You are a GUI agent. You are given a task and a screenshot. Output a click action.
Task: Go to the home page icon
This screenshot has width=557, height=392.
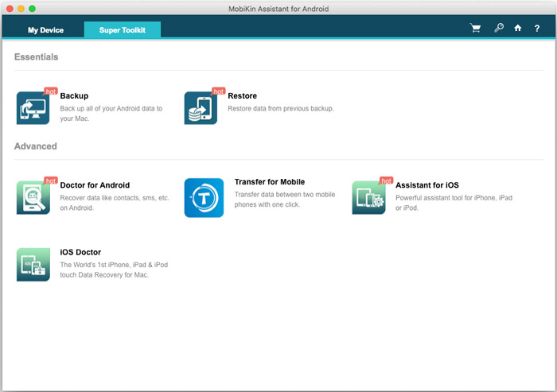tap(518, 29)
